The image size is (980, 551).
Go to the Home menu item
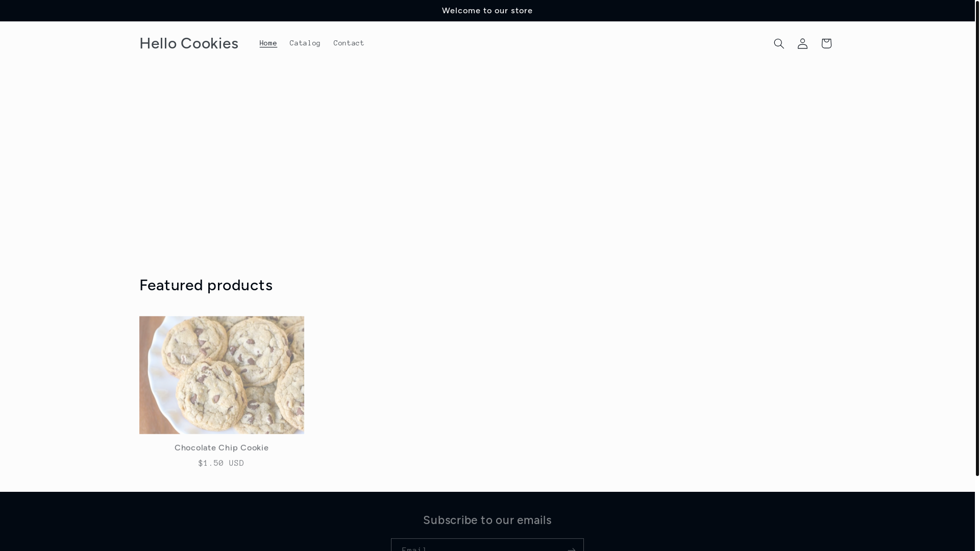[268, 43]
